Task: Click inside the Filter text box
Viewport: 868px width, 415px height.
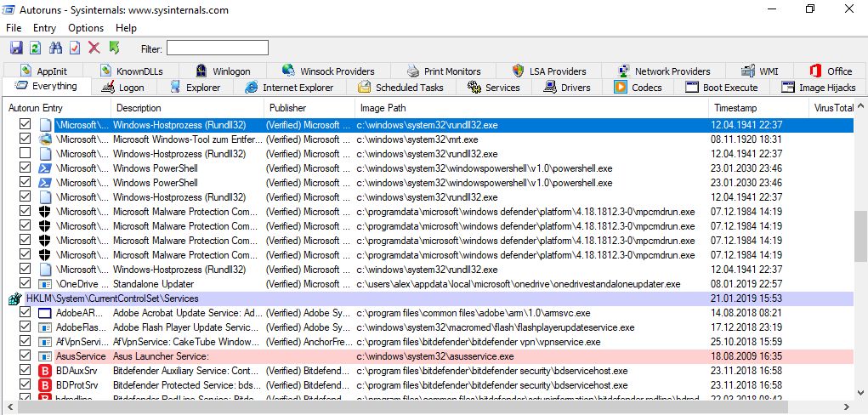Action: pos(218,48)
